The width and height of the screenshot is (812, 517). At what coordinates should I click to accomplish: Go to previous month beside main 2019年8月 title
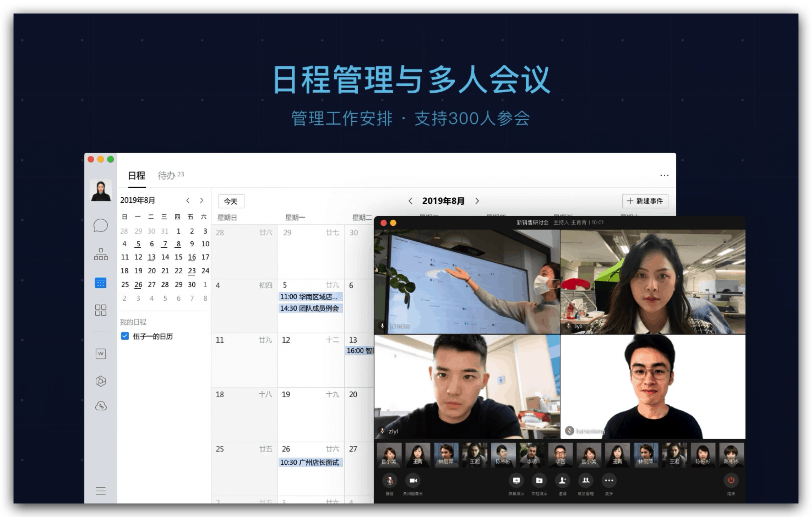click(410, 201)
